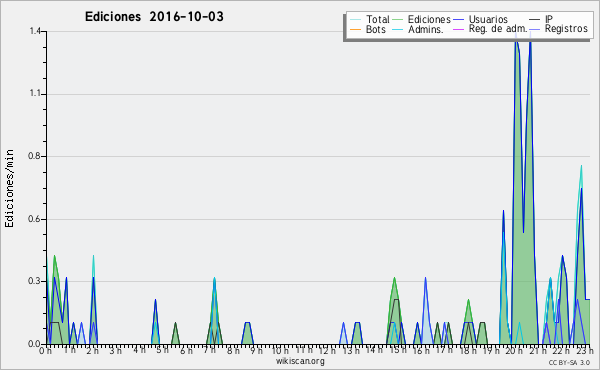Click the wikiscan.org label below the axis
The height and width of the screenshot is (370, 600).
tap(300, 361)
